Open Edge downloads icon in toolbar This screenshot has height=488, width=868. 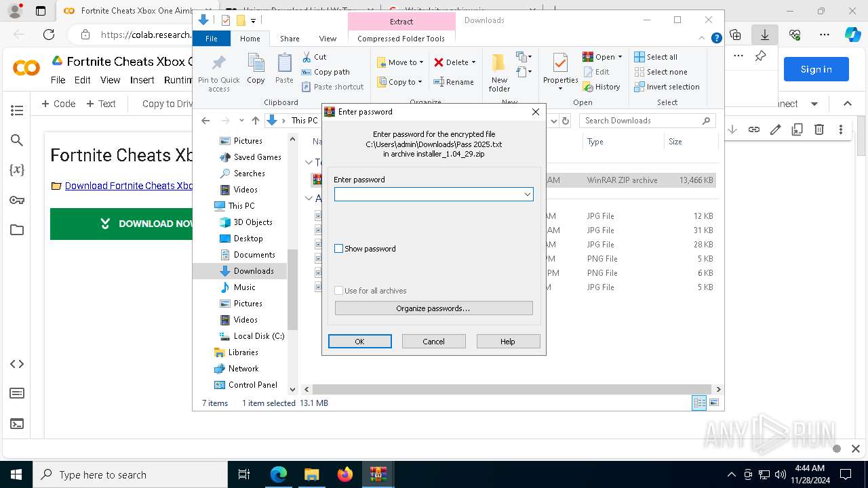(x=765, y=35)
